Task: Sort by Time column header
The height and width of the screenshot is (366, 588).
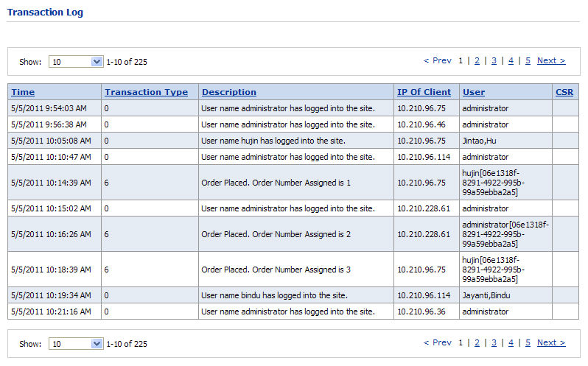Action: (x=23, y=92)
